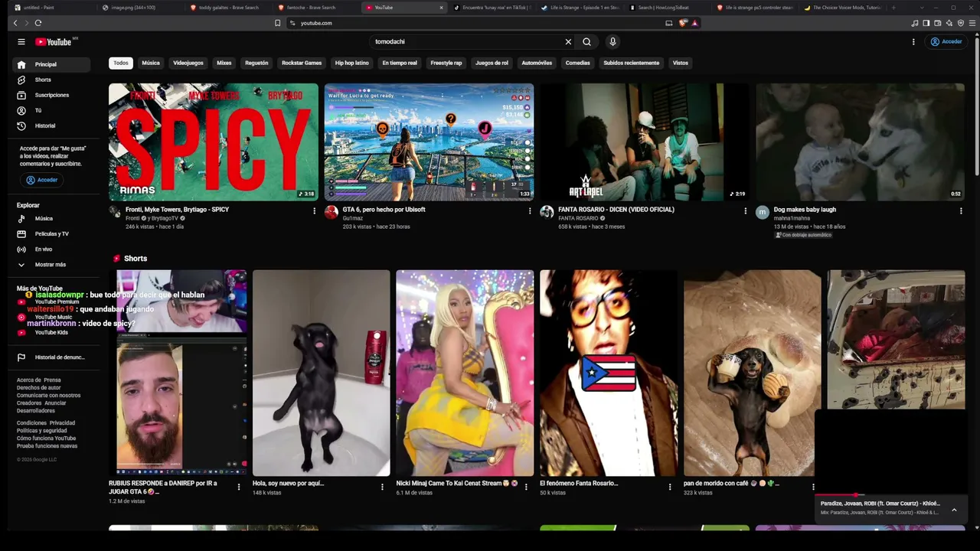This screenshot has height=551, width=980.
Task: Open options for the Nicki Minaj short
Action: pyautogui.click(x=526, y=487)
